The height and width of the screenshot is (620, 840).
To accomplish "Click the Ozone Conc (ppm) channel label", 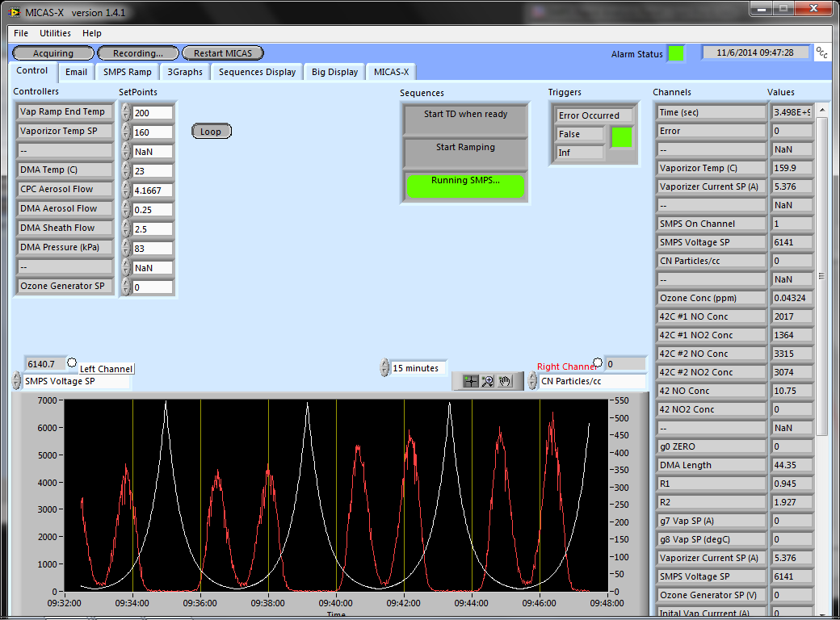I will 712,298.
